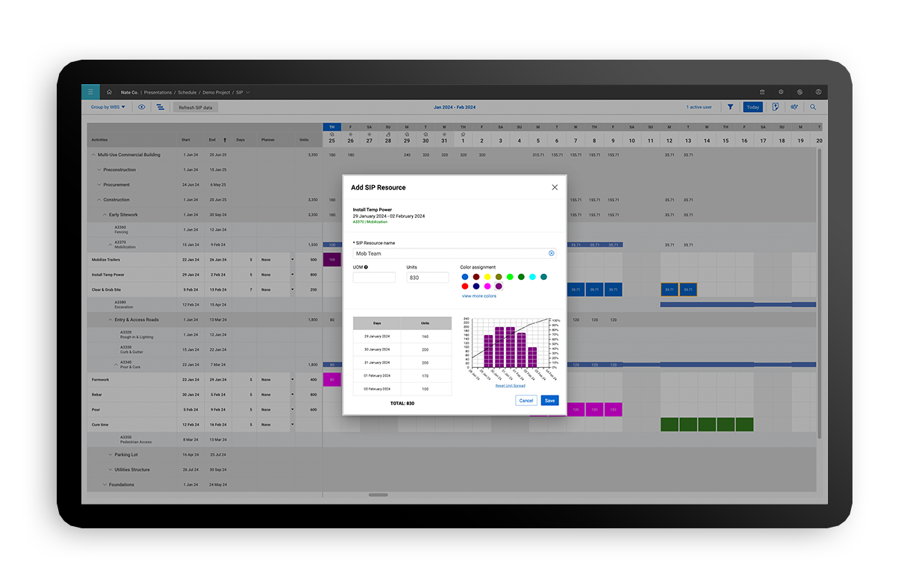The width and height of the screenshot is (907, 588).
Task: Open the building icon in top bar
Action: pos(762,92)
